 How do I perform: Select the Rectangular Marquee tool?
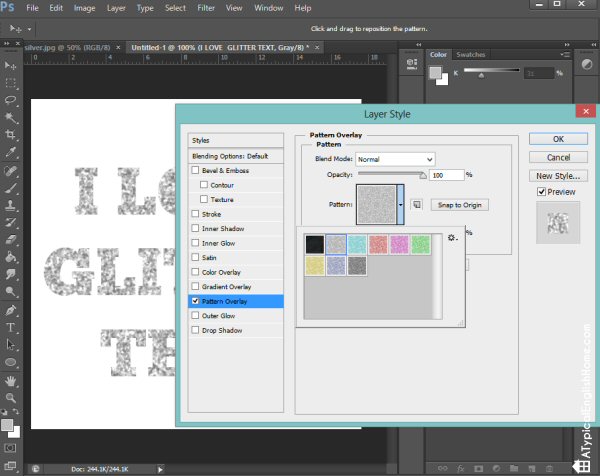[10, 83]
